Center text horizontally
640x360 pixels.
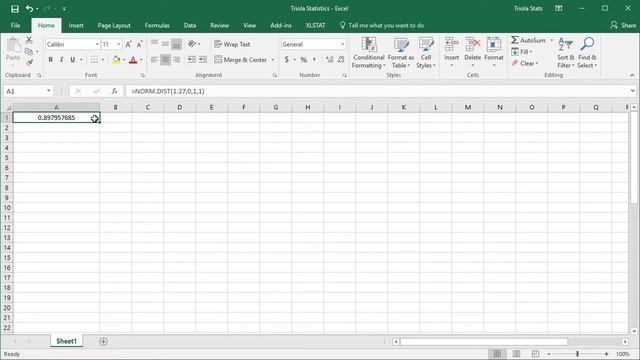tap(165, 60)
